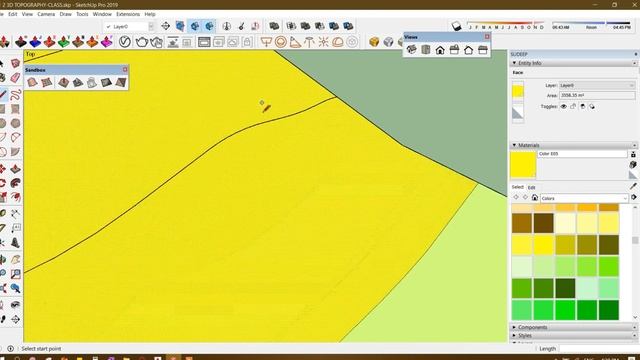Viewport: 640px width, 360px height.
Task: Select Sandbox Add Detail tool
Action: [x=106, y=82]
